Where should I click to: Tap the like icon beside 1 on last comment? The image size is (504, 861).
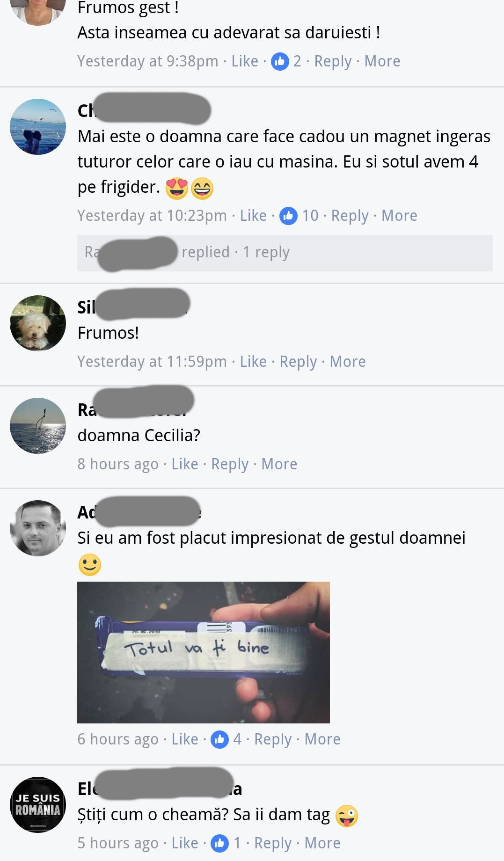pyautogui.click(x=219, y=843)
